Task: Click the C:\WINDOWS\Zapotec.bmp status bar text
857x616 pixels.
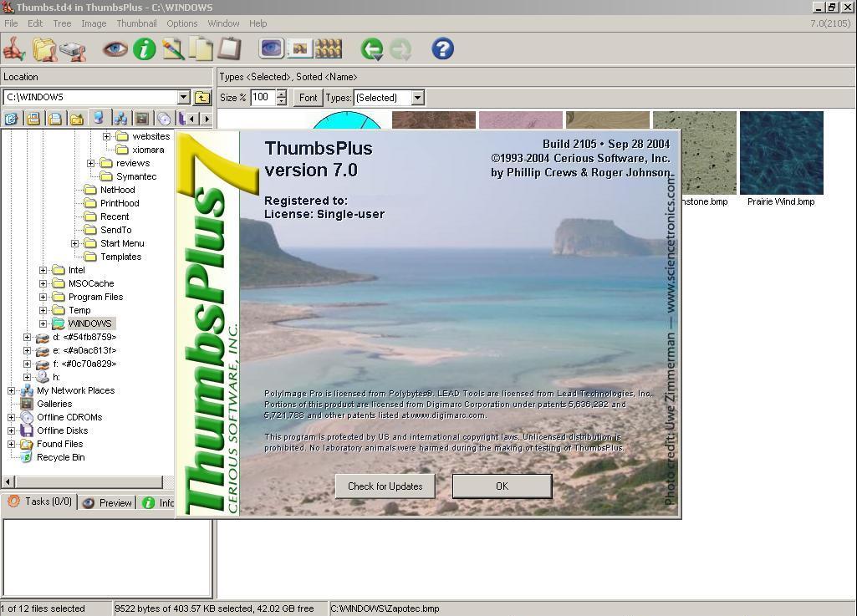Action: click(x=385, y=608)
